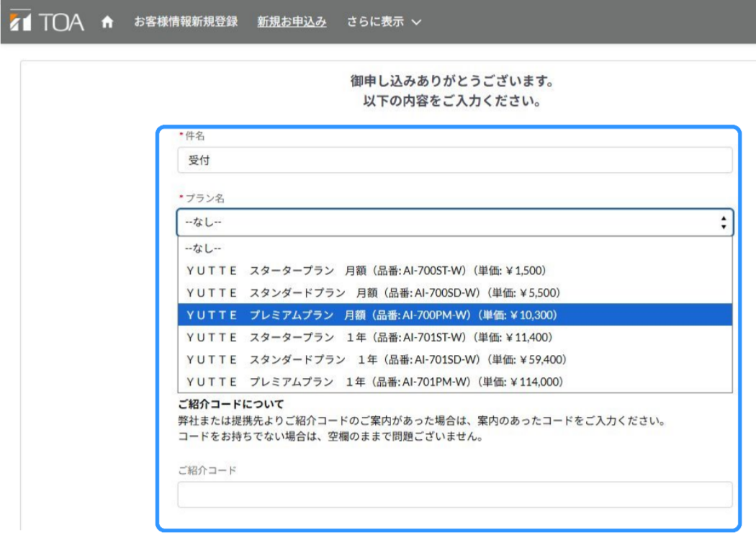Click the プラン名 dropdown arrows
756x535 pixels.
point(723,222)
